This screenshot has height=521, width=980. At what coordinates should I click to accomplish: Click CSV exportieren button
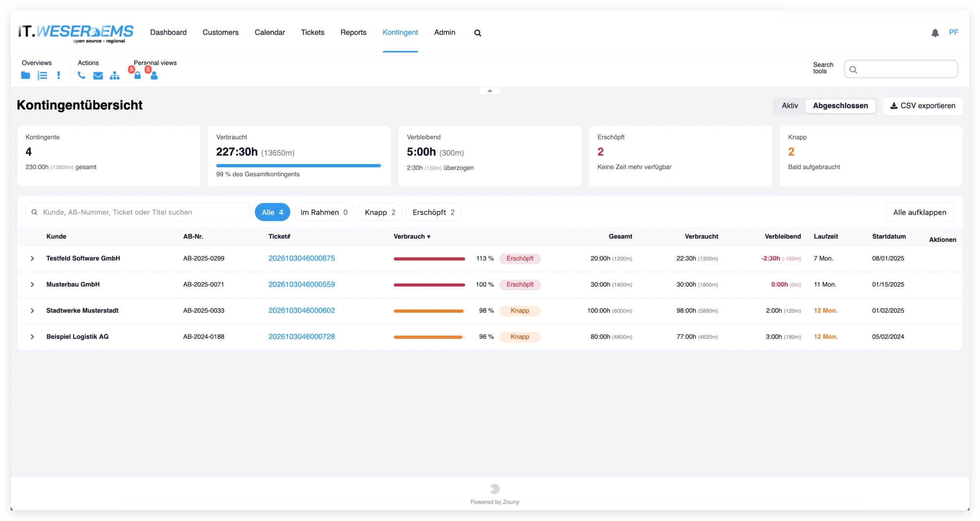coord(923,106)
